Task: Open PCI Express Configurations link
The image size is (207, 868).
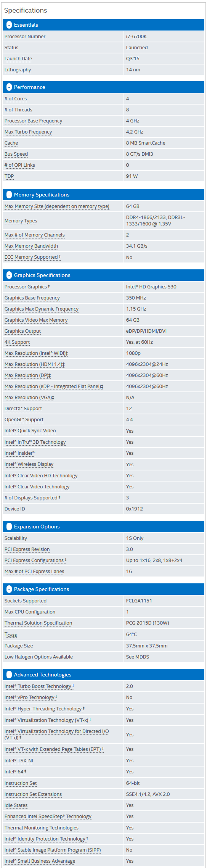Action: tap(34, 560)
